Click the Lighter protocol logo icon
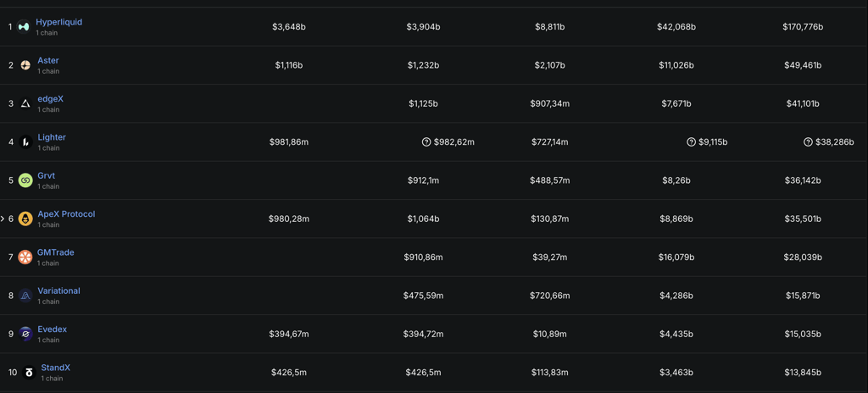Viewport: 868px width, 393px height. point(25,141)
